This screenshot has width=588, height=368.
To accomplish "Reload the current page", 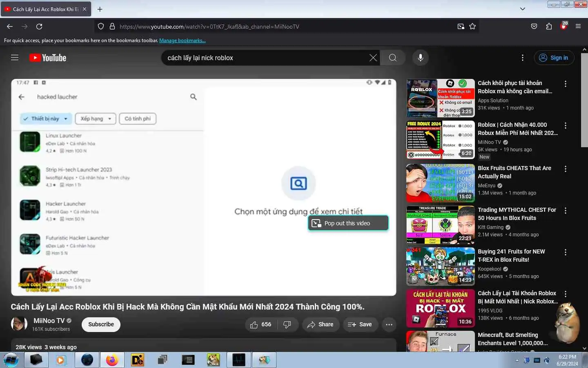I will point(39,26).
